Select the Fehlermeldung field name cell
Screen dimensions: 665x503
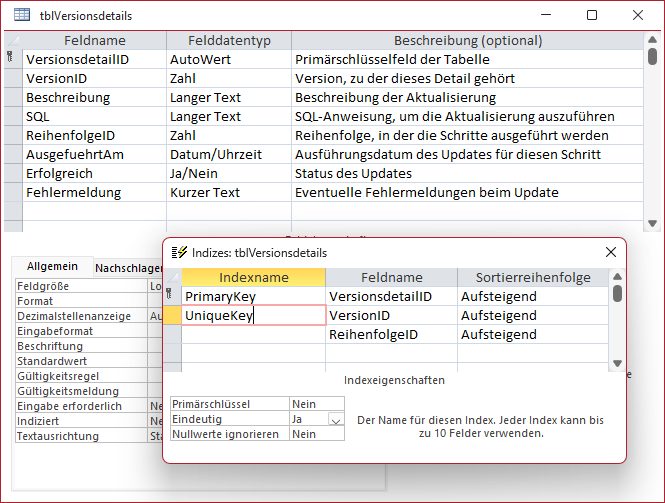(x=94, y=193)
